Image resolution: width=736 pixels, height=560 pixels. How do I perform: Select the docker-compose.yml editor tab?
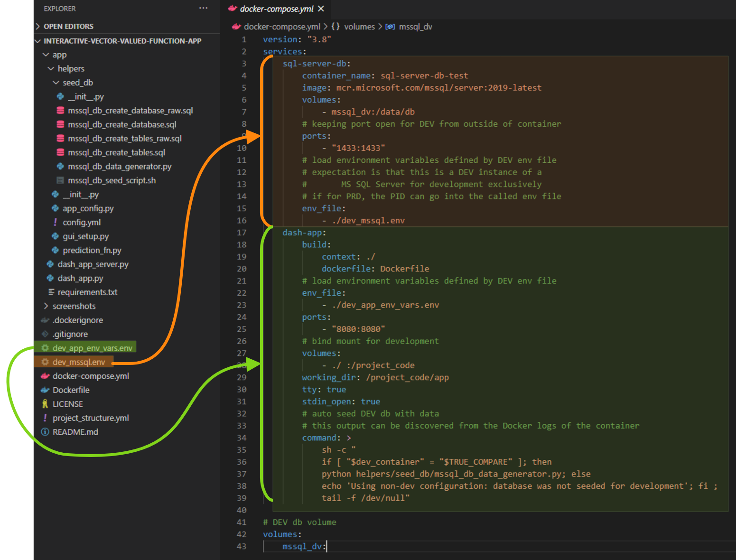click(276, 9)
